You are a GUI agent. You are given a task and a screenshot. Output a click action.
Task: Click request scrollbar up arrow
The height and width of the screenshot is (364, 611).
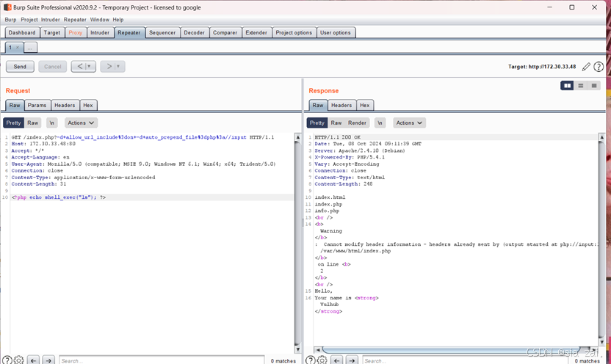(297, 137)
